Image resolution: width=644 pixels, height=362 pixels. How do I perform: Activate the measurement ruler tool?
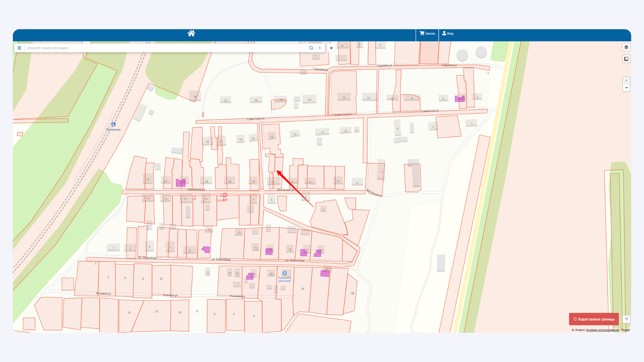626,59
